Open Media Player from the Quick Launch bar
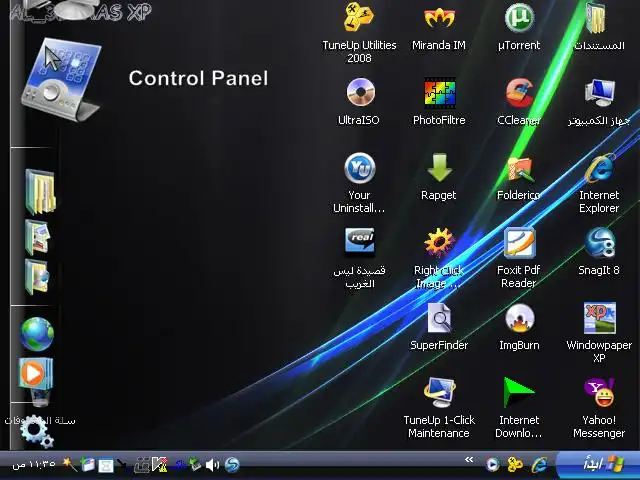 (x=493, y=464)
